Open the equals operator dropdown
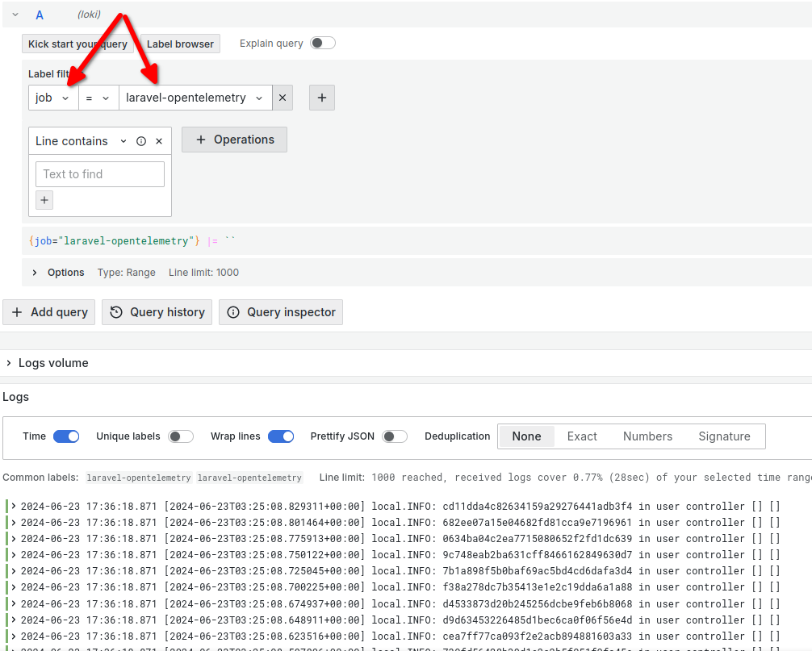The width and height of the screenshot is (812, 651). (98, 98)
